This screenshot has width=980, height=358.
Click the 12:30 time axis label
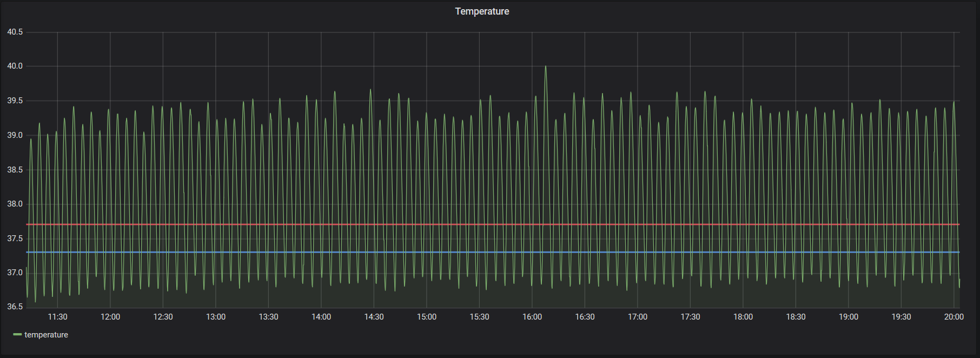click(163, 317)
